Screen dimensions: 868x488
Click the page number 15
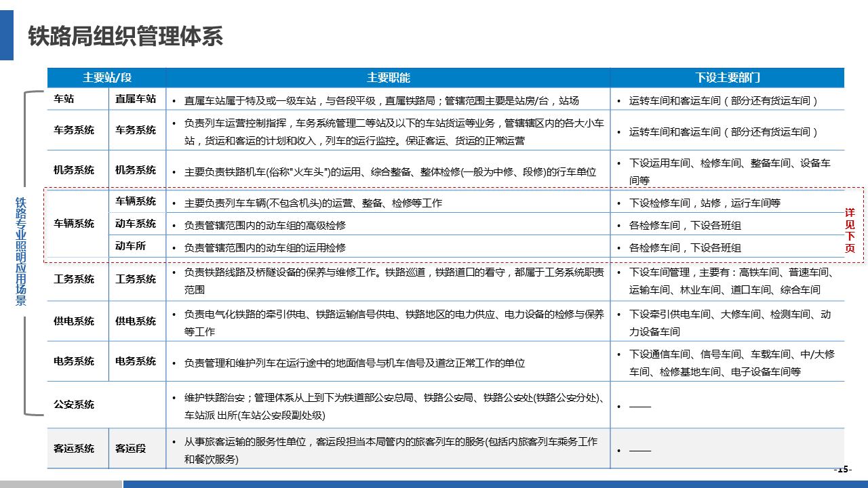[842, 470]
